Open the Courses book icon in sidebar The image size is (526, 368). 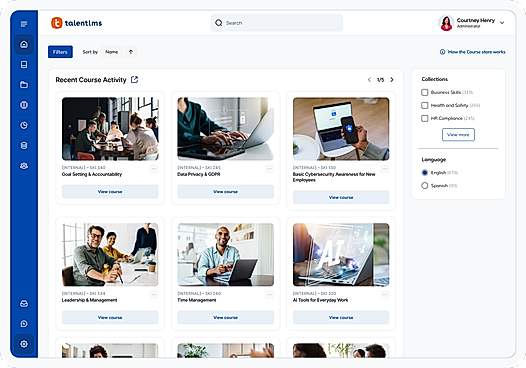[24, 64]
